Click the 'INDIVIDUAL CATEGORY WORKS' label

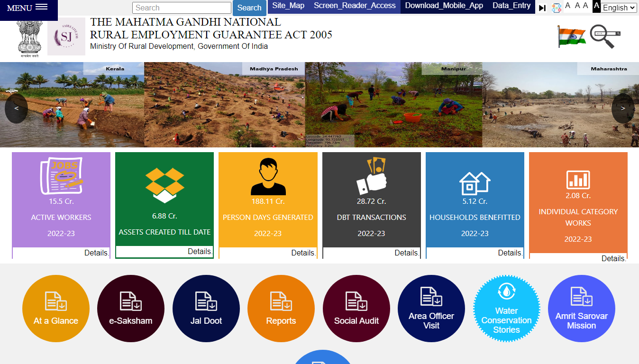[x=578, y=218]
